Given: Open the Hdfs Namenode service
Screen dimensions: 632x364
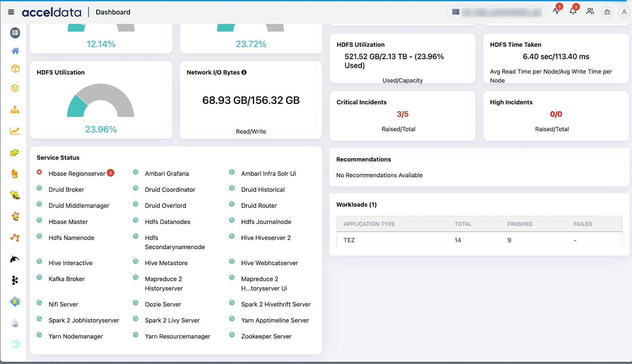Looking at the screenshot, I should [x=71, y=238].
